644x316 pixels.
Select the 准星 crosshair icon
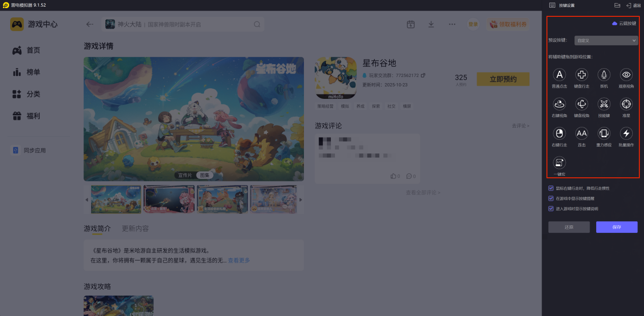pyautogui.click(x=626, y=104)
